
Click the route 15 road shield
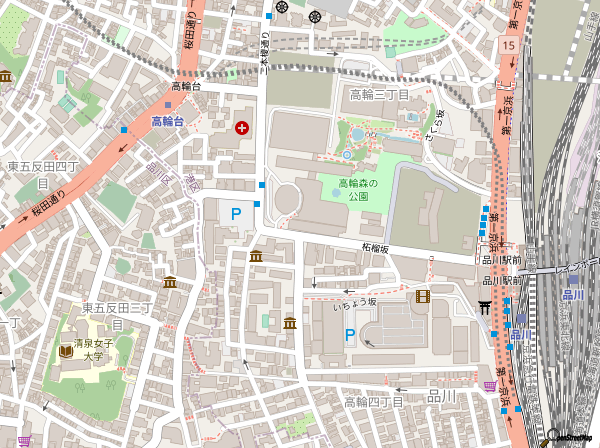point(510,47)
